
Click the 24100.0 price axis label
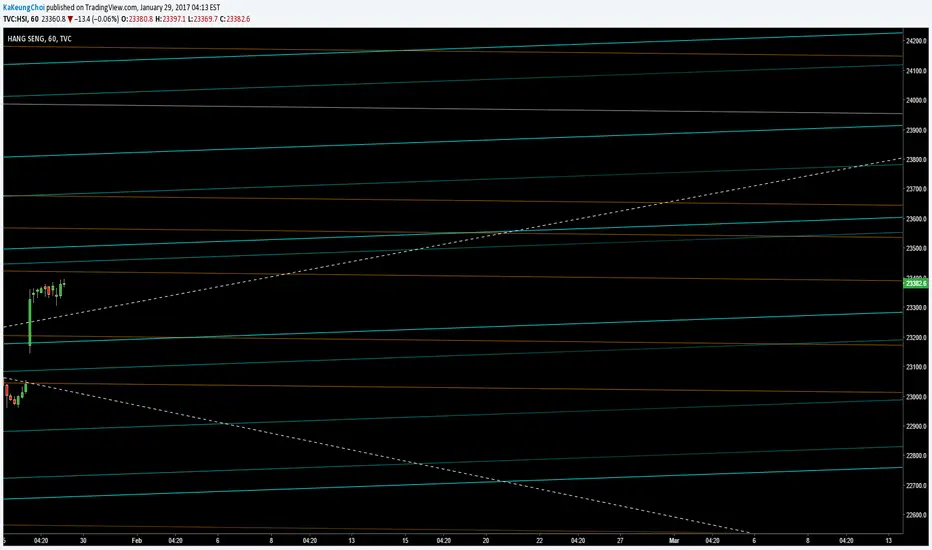pyautogui.click(x=916, y=71)
